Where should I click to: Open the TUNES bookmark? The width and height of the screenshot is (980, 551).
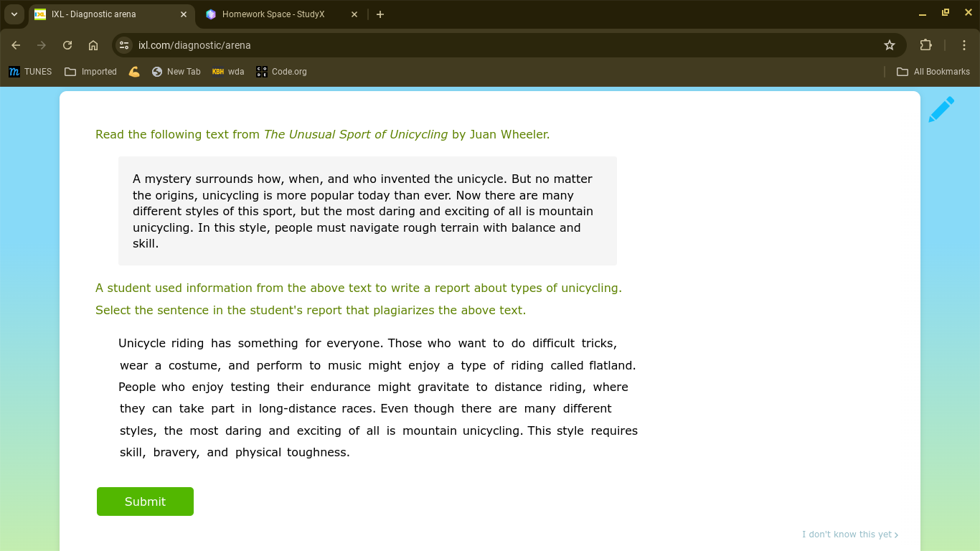30,72
